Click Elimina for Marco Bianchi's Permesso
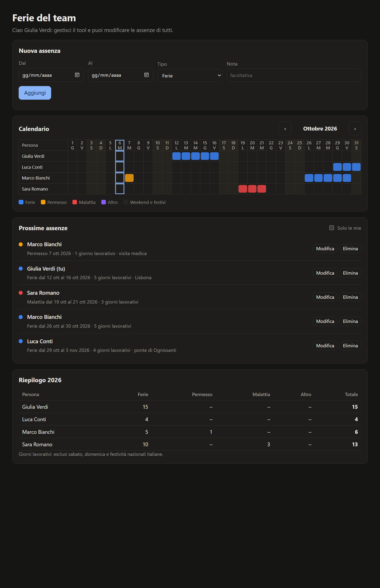Image resolution: width=380 pixels, height=588 pixels. point(350,249)
